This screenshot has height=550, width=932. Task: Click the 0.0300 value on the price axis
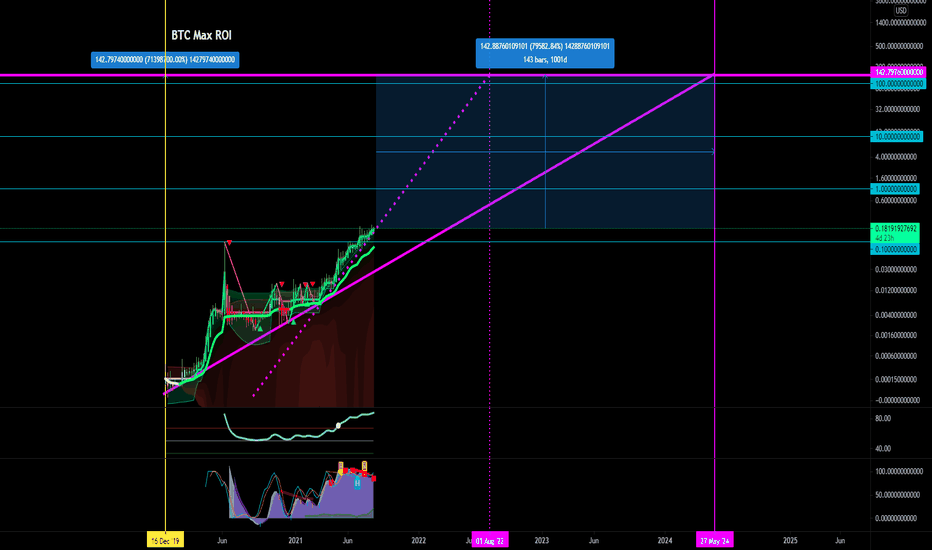point(896,269)
